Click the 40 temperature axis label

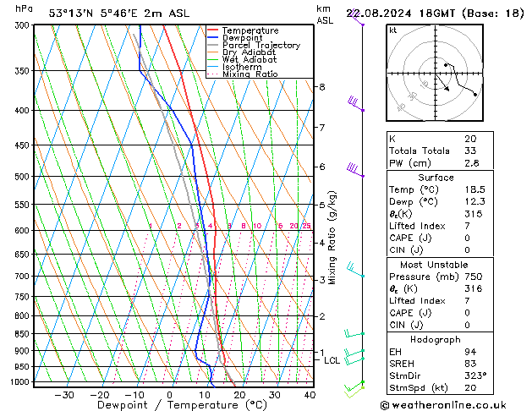pyautogui.click(x=310, y=395)
